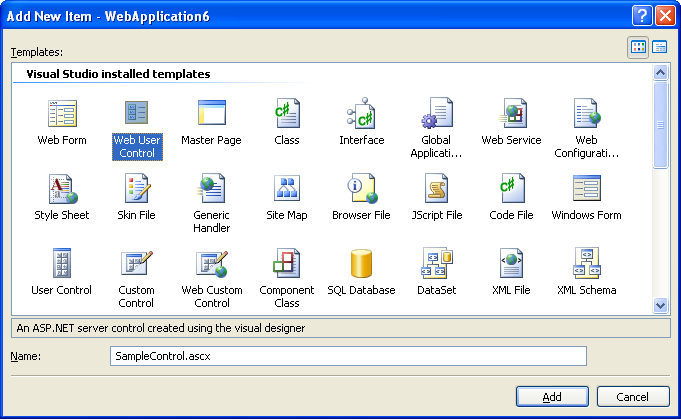Select the Style Sheet template
Image resolution: width=681 pixels, height=420 pixels.
(62, 190)
